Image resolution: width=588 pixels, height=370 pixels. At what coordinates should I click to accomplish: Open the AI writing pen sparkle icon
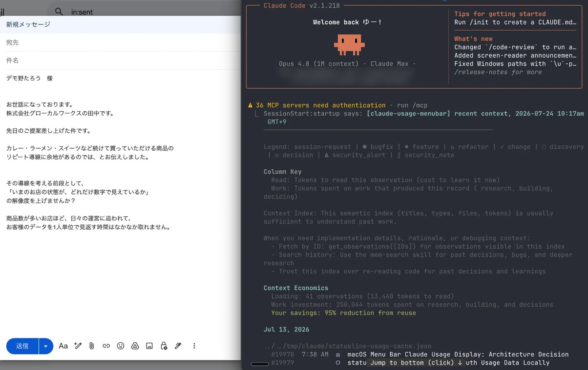click(x=78, y=346)
